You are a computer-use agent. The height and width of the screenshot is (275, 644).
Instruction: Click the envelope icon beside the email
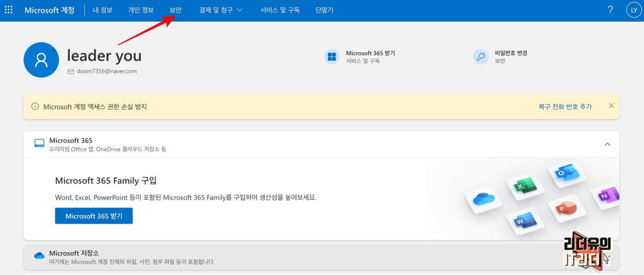tap(70, 71)
